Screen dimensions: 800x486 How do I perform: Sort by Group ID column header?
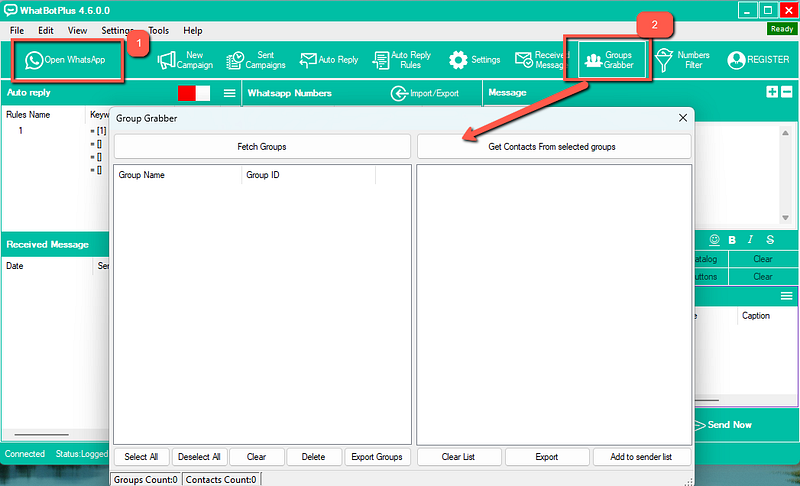tap(308, 175)
